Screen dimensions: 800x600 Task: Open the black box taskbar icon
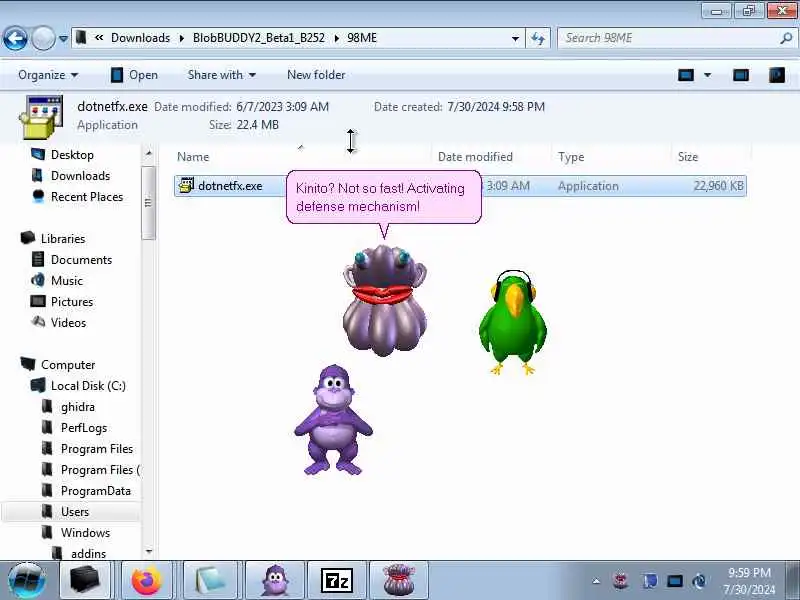click(x=85, y=581)
